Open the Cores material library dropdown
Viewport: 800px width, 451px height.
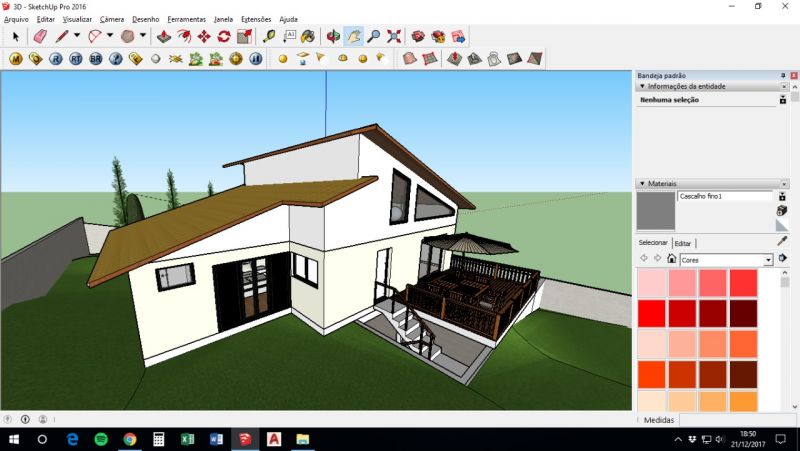pos(768,260)
